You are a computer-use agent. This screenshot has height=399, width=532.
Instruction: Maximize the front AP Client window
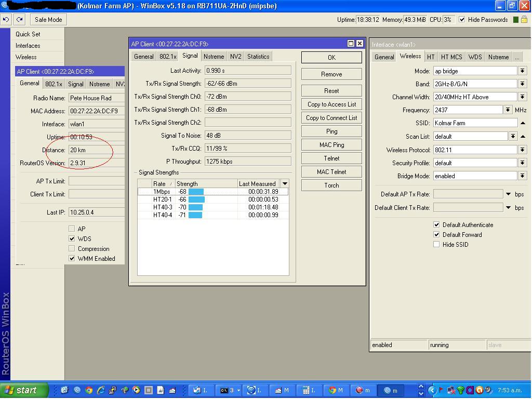pos(351,44)
